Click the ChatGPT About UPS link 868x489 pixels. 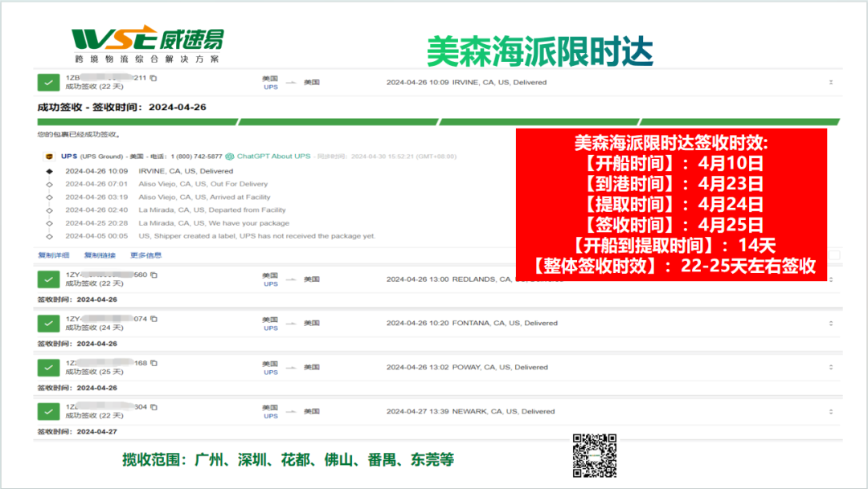click(273, 156)
